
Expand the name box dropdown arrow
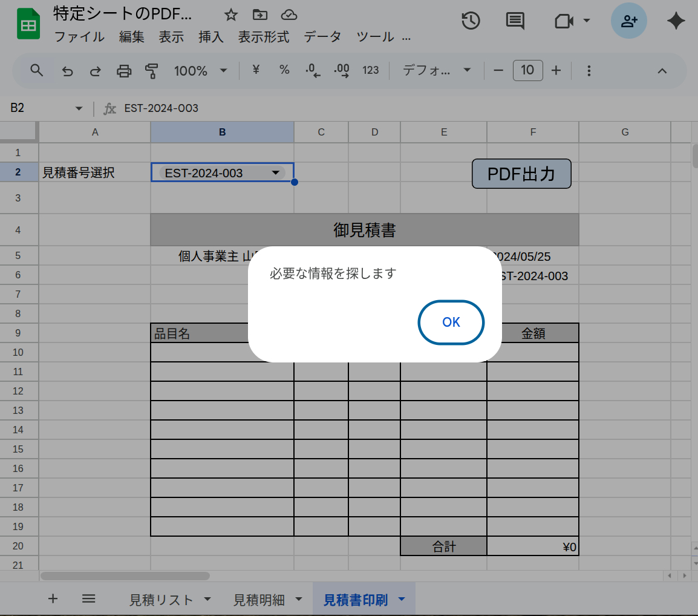click(79, 108)
